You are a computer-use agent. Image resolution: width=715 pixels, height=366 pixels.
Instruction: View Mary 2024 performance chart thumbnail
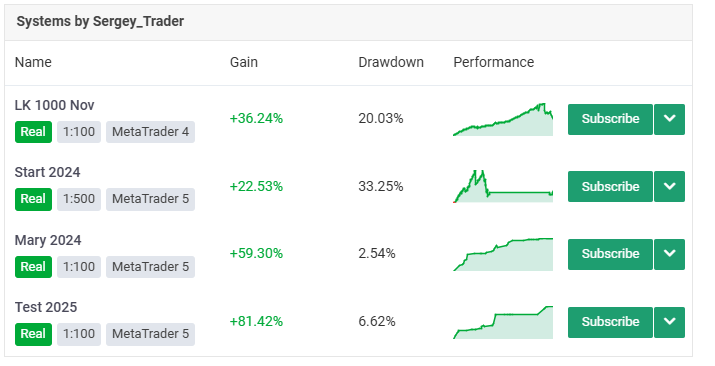[503, 254]
